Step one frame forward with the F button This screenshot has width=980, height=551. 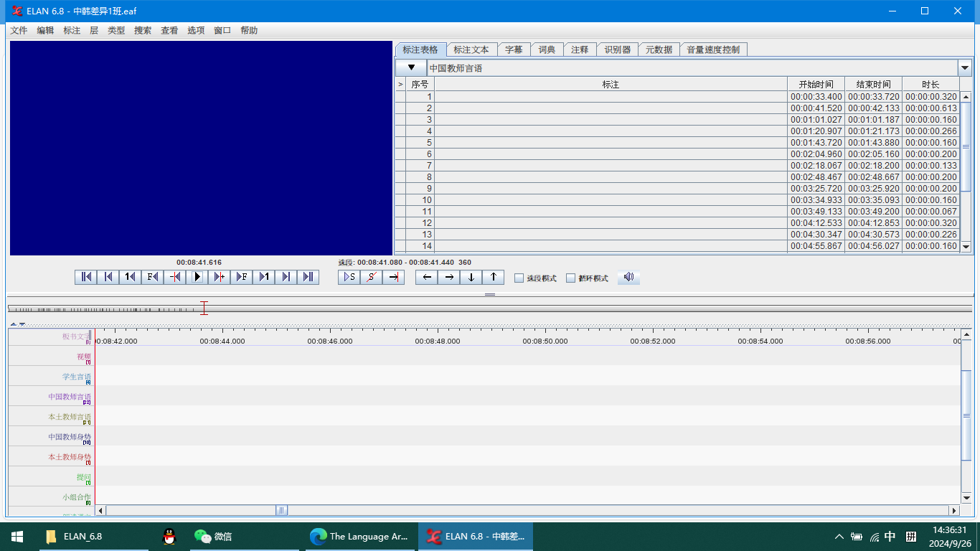[x=242, y=277]
